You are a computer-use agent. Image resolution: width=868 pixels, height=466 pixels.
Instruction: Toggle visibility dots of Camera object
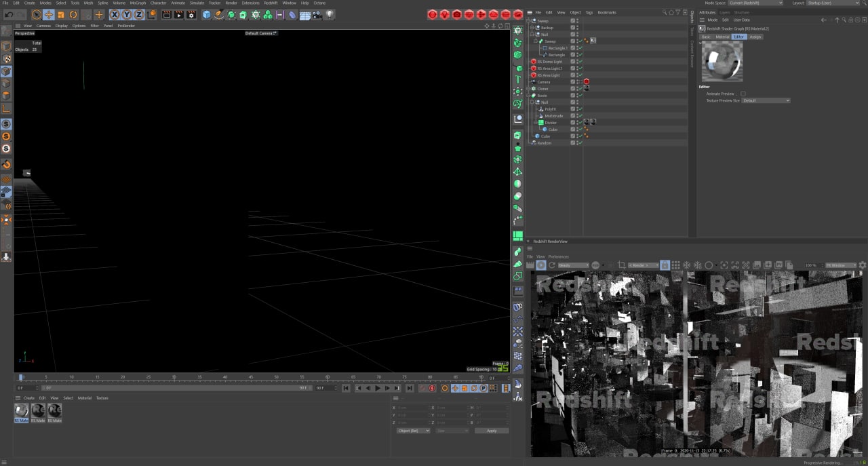[x=576, y=82]
